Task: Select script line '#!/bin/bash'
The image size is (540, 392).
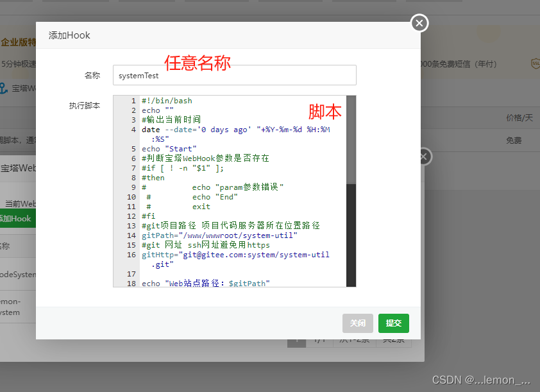Action: pyautogui.click(x=167, y=101)
